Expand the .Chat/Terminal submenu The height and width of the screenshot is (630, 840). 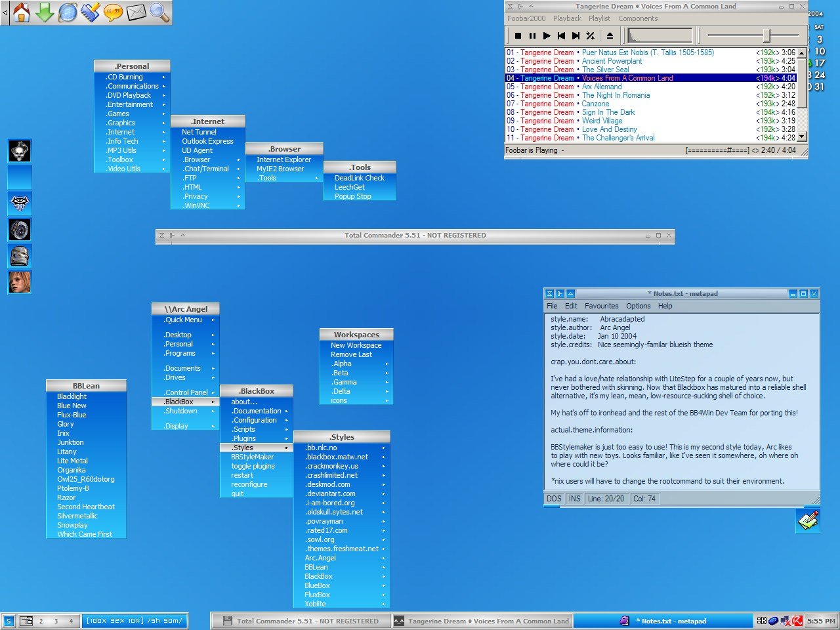pos(207,169)
